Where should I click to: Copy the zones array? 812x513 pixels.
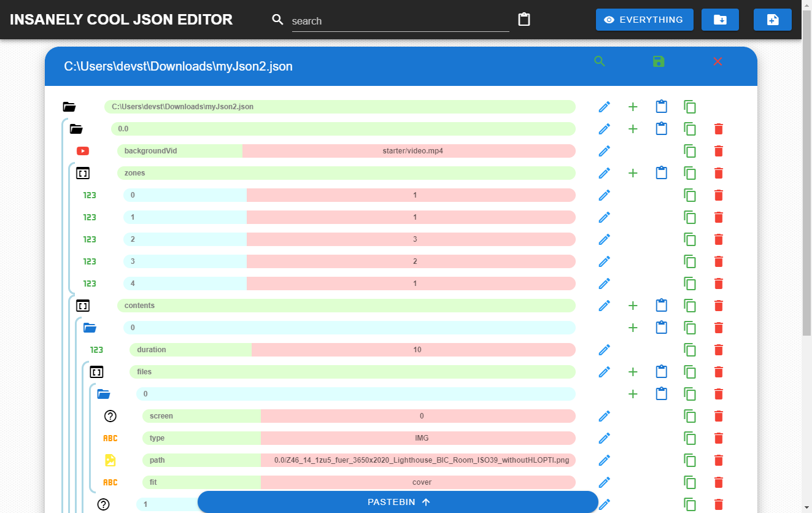(690, 173)
